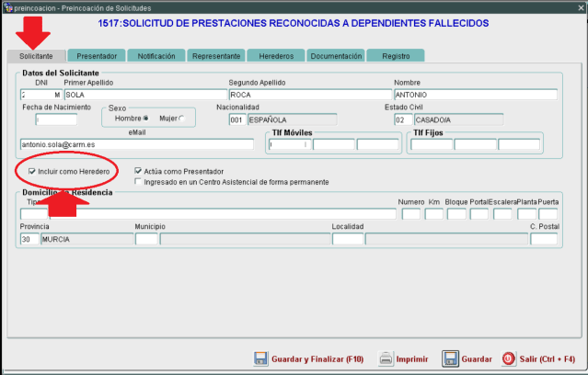Click the third Tlf Fijos field
This screenshot has width=588, height=375.
(x=519, y=144)
